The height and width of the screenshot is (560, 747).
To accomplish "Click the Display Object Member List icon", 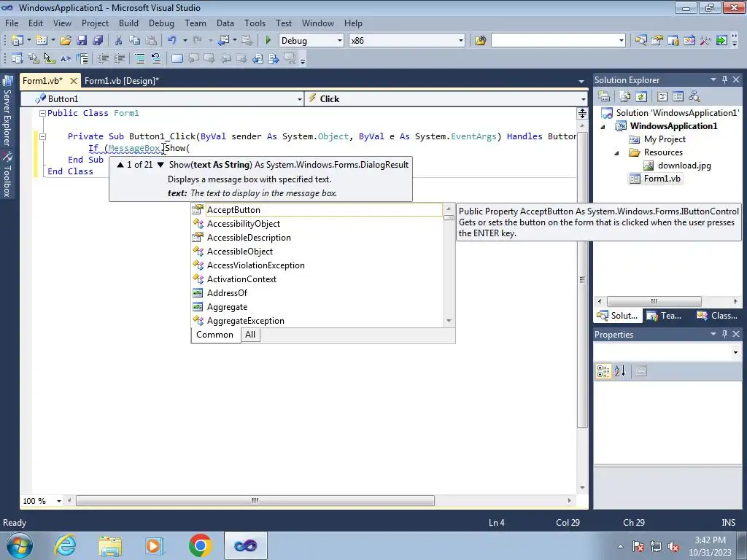I will [18, 58].
